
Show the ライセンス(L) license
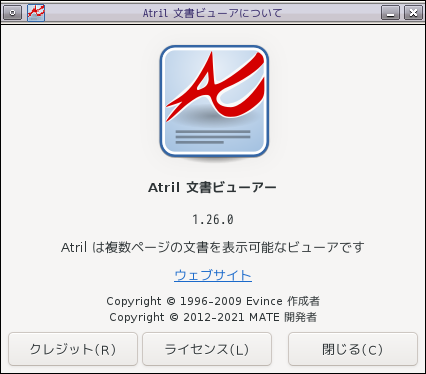pyautogui.click(x=207, y=349)
